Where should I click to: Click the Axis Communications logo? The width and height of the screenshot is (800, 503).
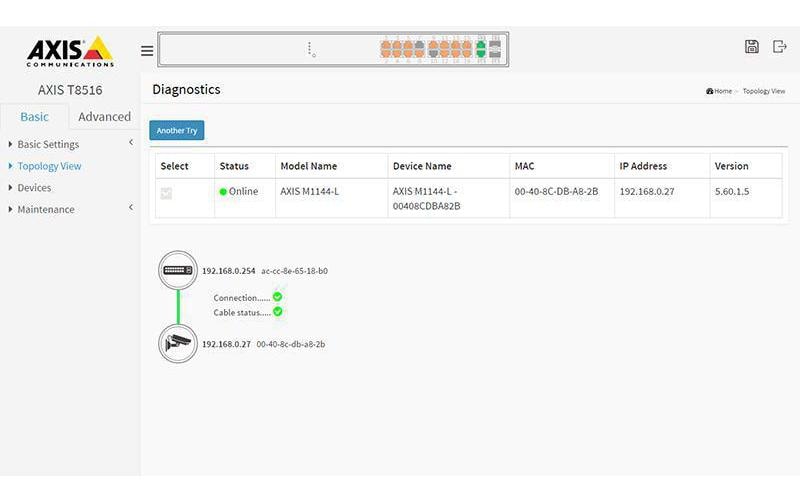69,51
